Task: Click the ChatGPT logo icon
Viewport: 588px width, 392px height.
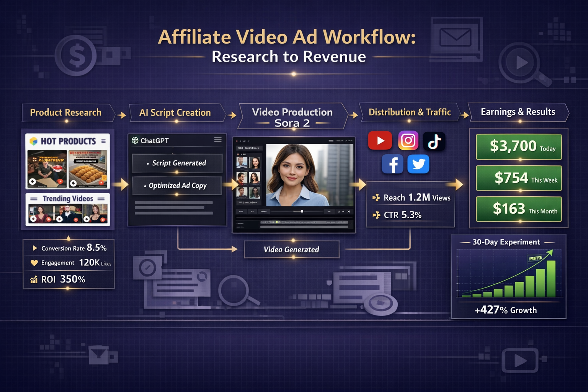Action: (135, 140)
